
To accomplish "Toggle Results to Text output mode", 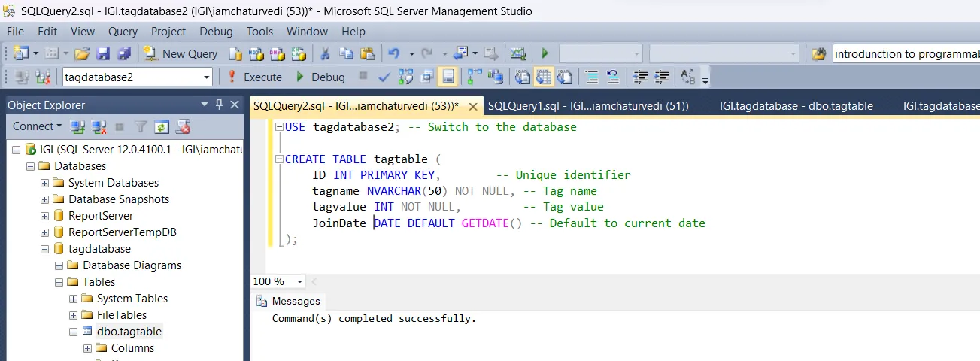I will pos(522,77).
